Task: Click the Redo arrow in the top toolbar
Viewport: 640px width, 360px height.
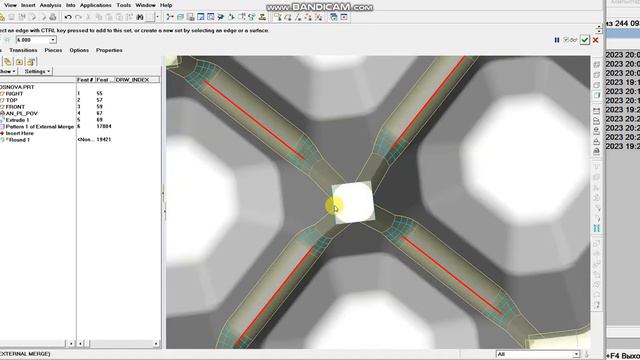Action: [x=78, y=17]
